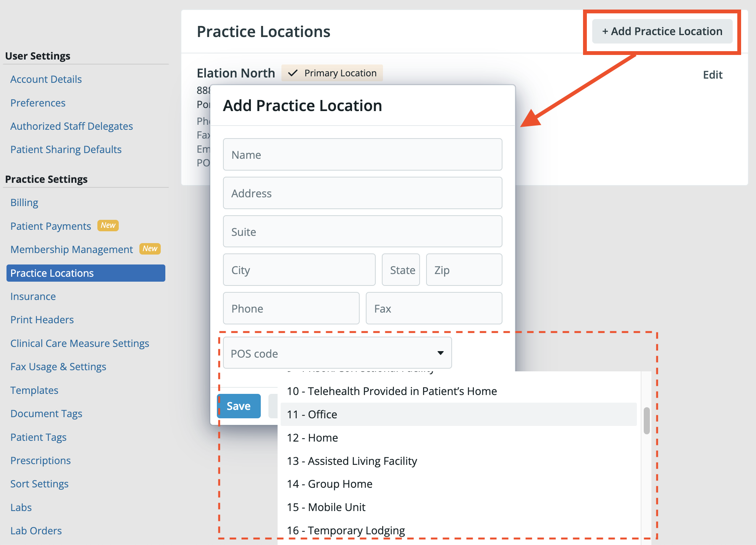Open the POS code dropdown menu
Screen dimensions: 756x545
point(338,353)
